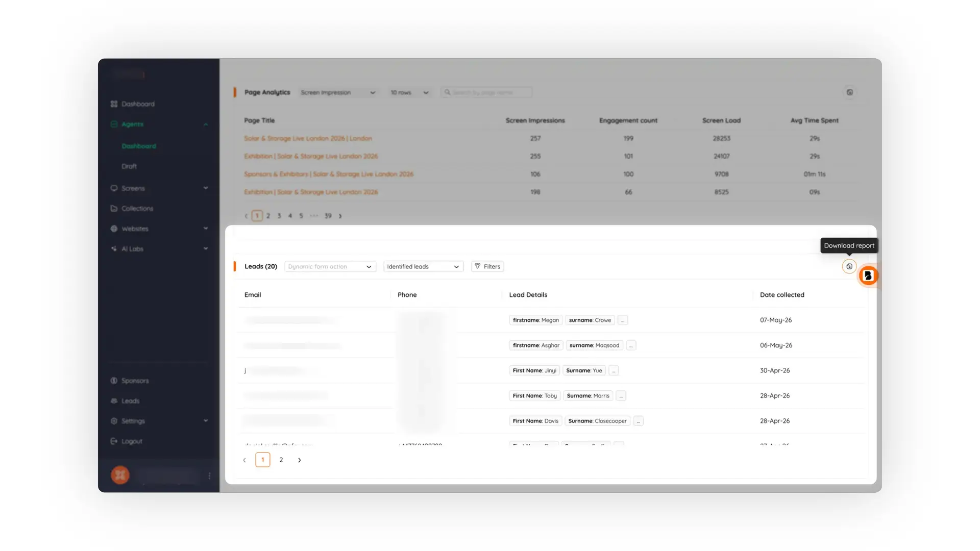980x551 pixels.
Task: Expand more details for Davis Closecooper lead
Action: [639, 421]
